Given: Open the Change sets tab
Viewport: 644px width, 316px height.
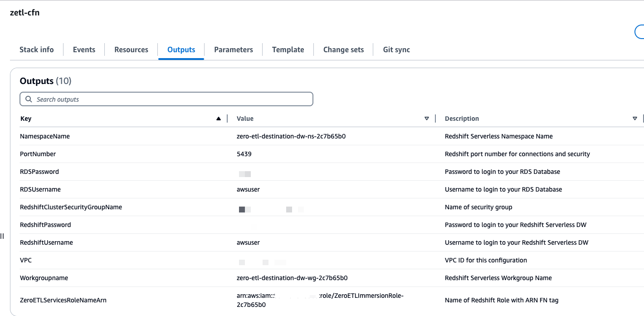Looking at the screenshot, I should pos(343,50).
